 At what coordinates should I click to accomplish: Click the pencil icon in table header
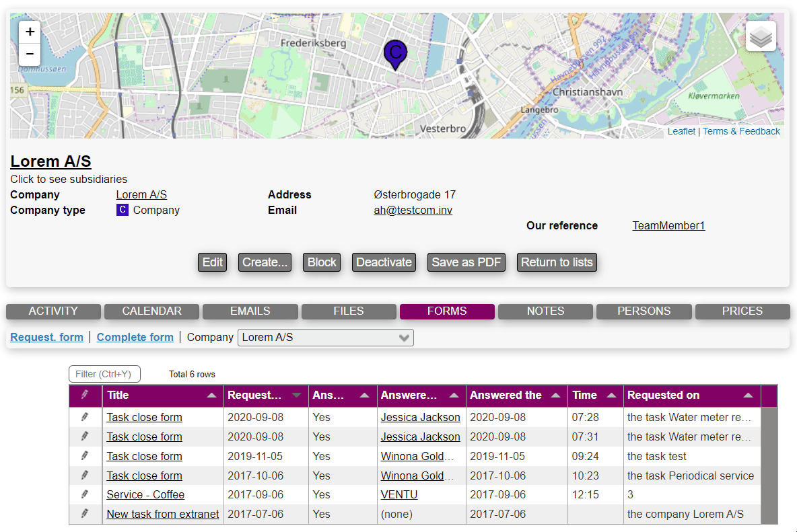(x=85, y=395)
